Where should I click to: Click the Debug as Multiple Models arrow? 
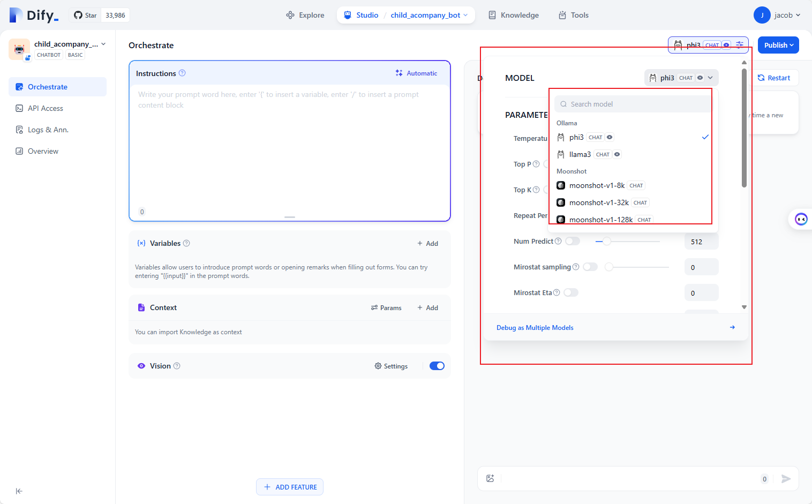click(732, 327)
